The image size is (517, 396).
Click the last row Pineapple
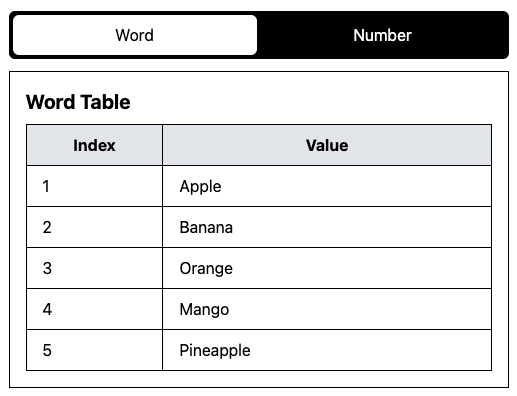pos(259,350)
